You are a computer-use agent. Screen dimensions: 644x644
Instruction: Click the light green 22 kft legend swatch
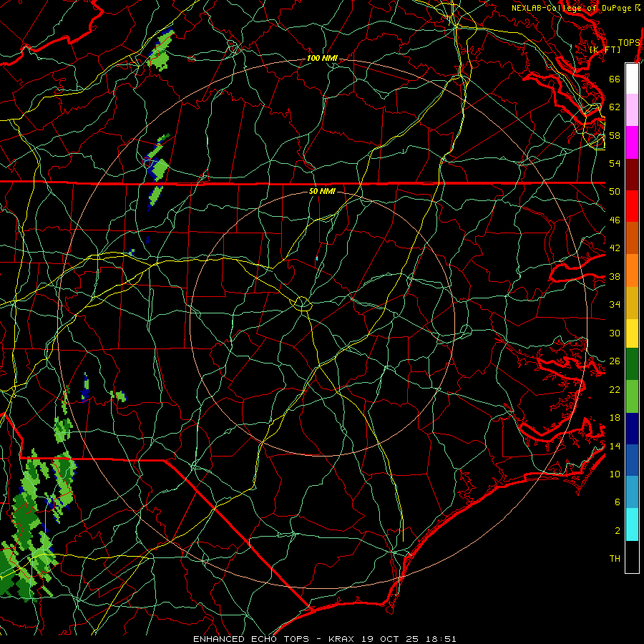[x=632, y=396]
